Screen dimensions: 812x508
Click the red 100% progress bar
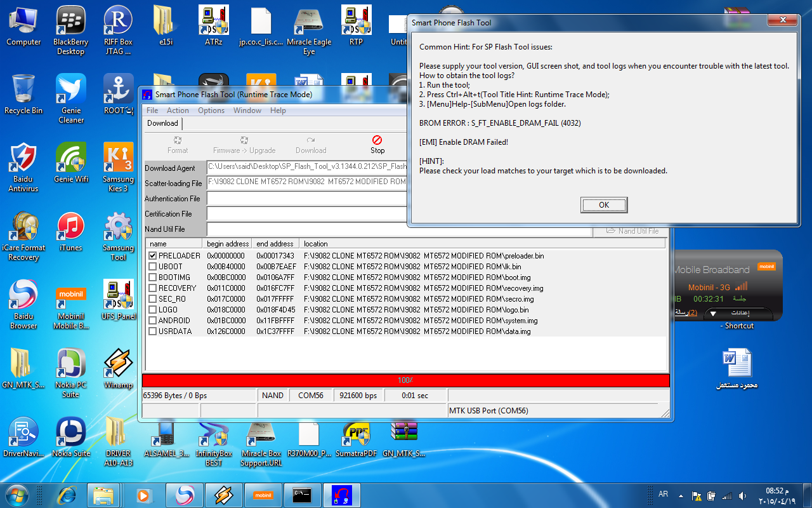pos(406,380)
